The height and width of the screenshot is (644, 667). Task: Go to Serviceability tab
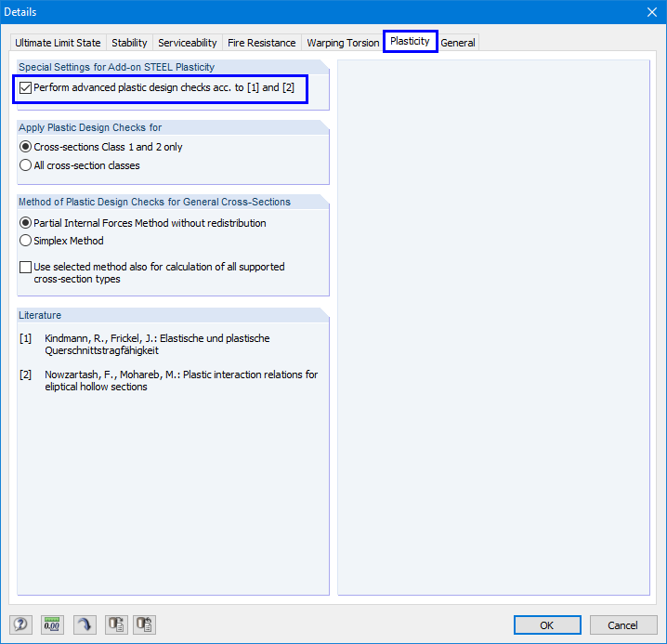pyautogui.click(x=187, y=43)
